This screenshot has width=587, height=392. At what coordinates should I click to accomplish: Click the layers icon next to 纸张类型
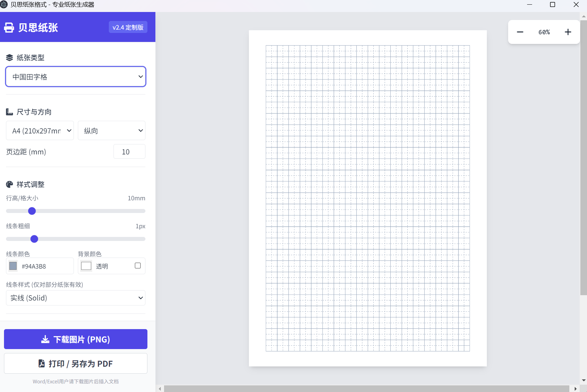tap(9, 58)
